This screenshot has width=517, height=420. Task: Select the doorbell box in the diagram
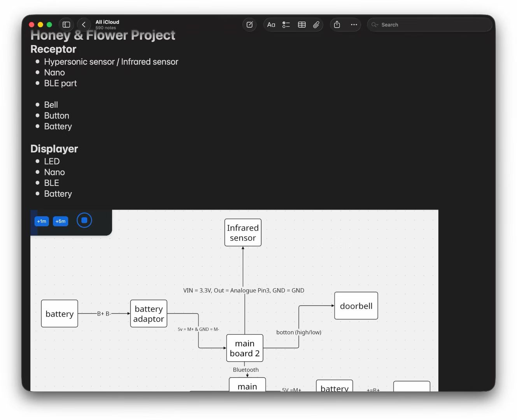point(356,306)
